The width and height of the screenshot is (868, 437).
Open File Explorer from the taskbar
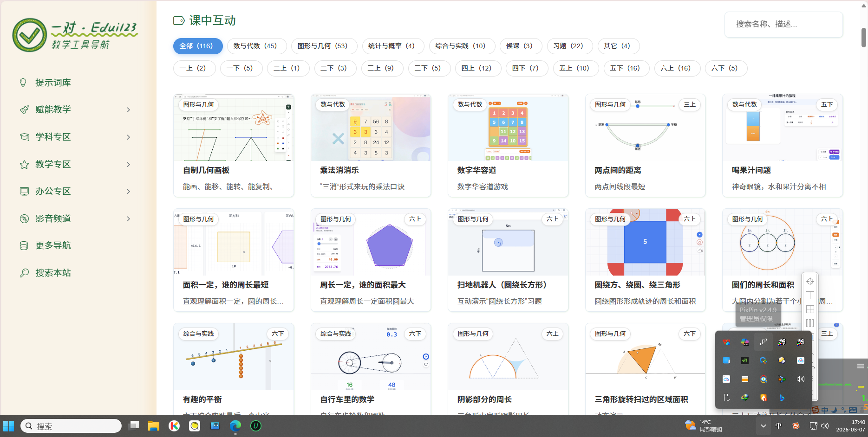tap(154, 425)
